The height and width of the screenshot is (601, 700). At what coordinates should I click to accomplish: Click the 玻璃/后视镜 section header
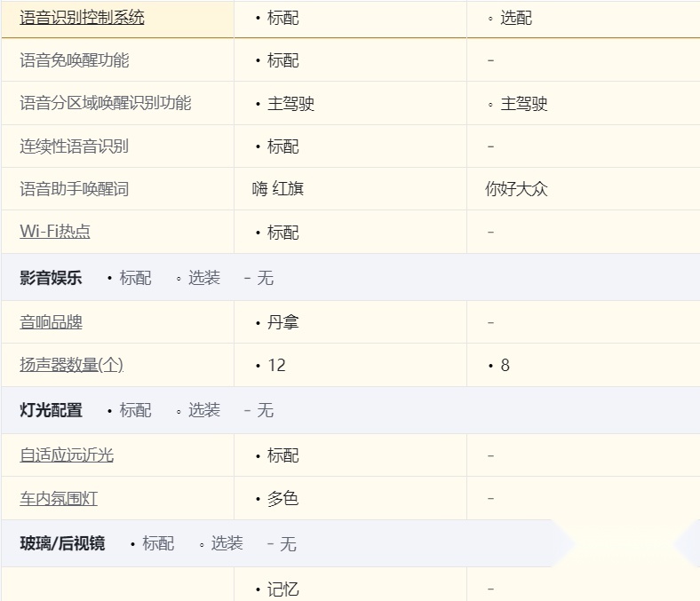[62, 543]
